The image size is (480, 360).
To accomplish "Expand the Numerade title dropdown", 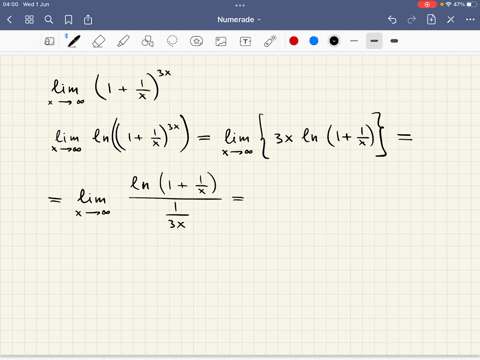I will point(239,20).
